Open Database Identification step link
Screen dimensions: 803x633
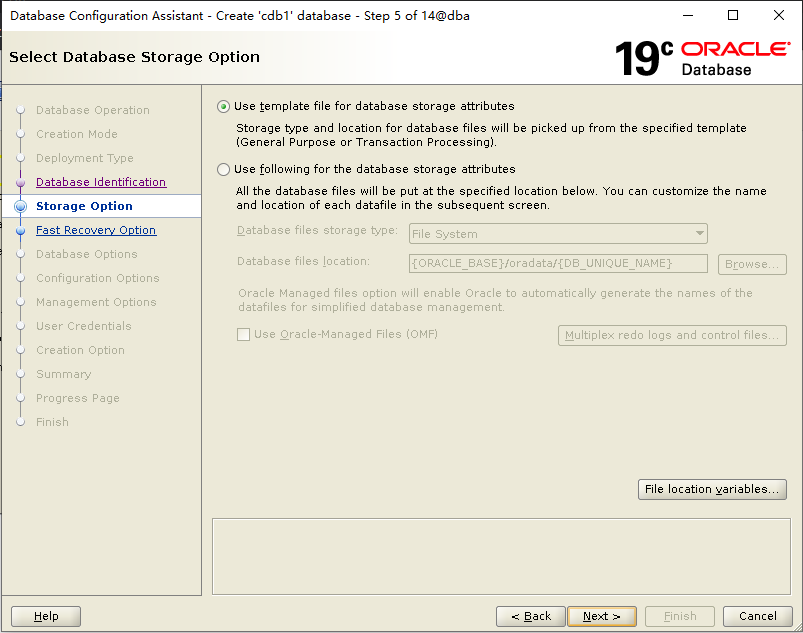(101, 182)
